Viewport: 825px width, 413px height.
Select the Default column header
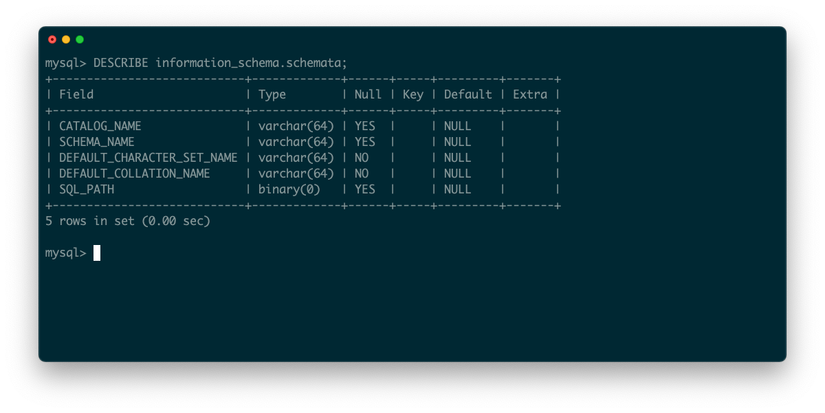(x=468, y=94)
